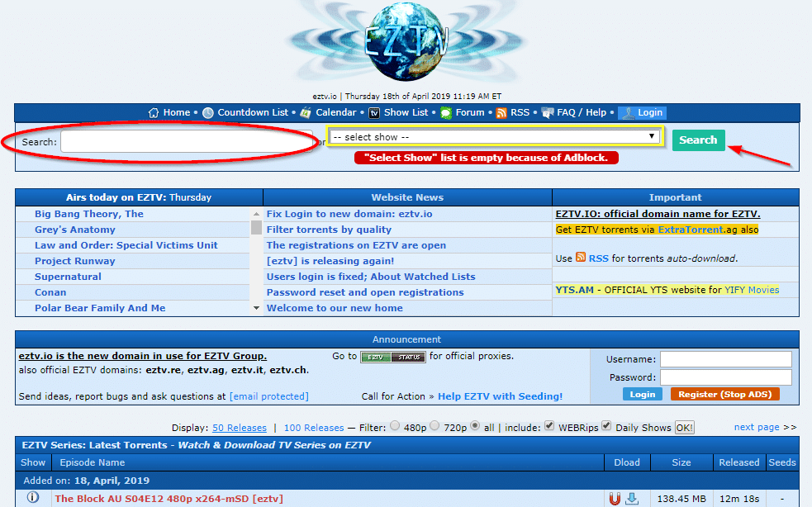Click the 50 Releases link
812x507 pixels.
[x=240, y=428]
